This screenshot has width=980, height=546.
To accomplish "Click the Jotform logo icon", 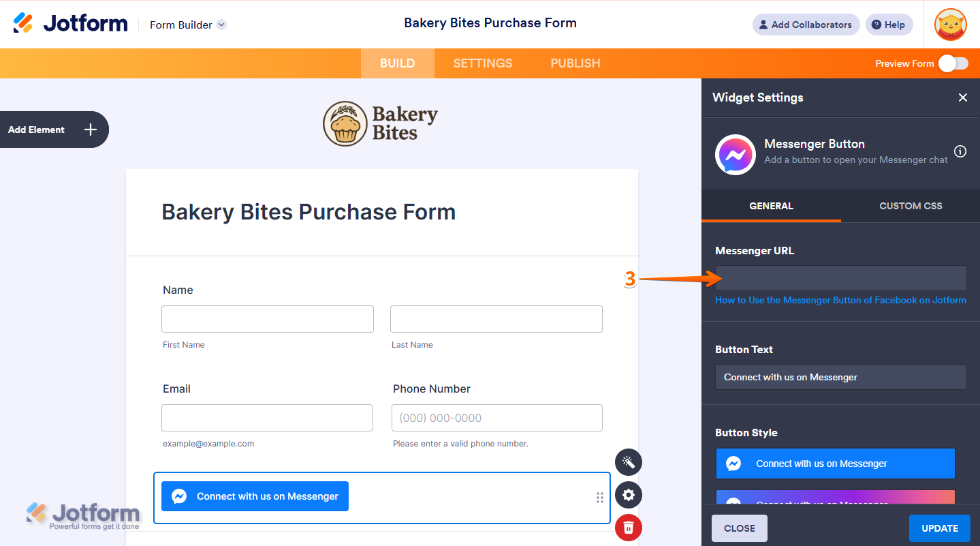I will 23,23.
